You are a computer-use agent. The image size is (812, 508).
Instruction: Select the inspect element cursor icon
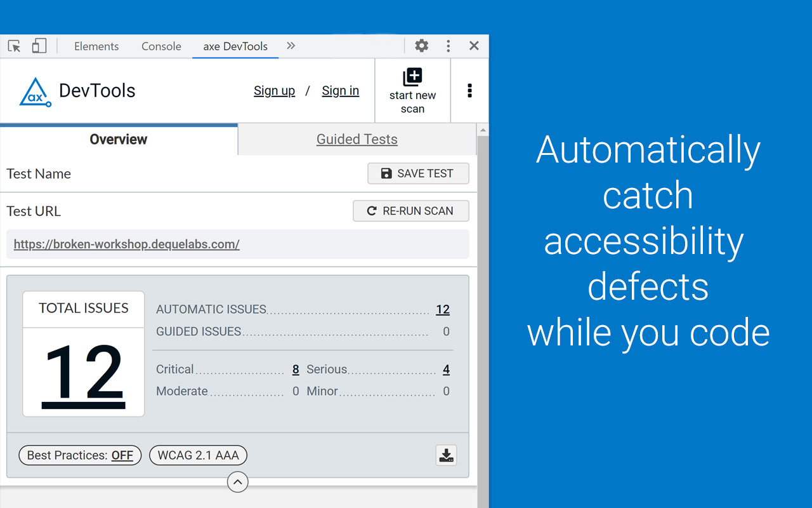(x=14, y=46)
